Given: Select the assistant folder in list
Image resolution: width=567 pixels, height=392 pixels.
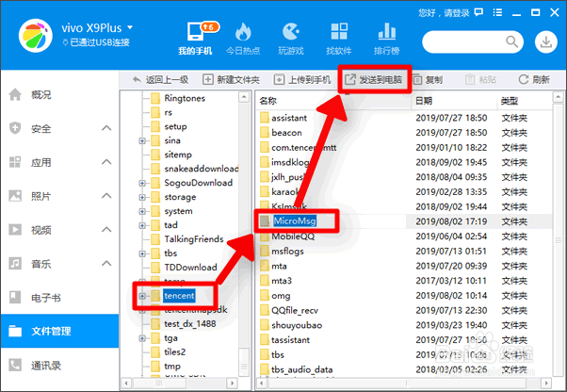Looking at the screenshot, I should coord(289,118).
